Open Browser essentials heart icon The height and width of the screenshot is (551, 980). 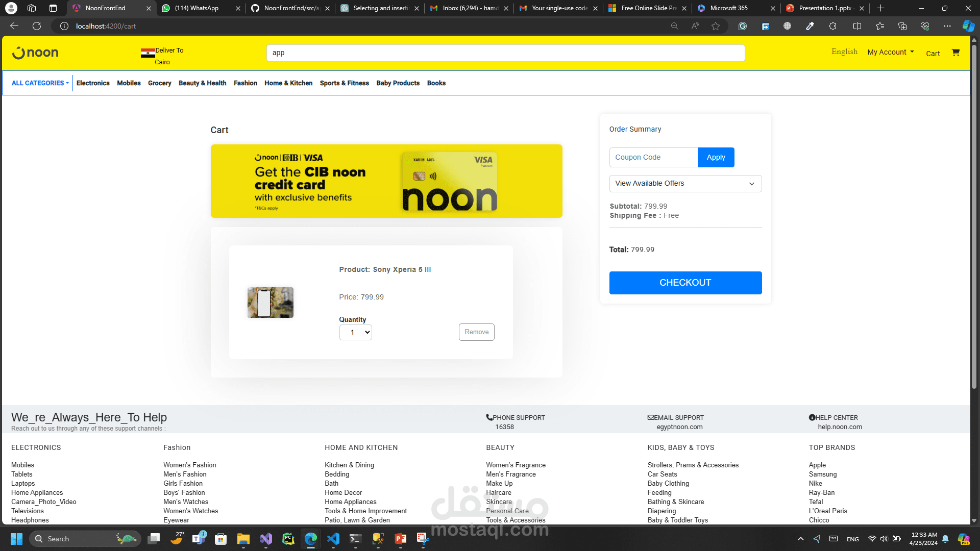coord(925,26)
